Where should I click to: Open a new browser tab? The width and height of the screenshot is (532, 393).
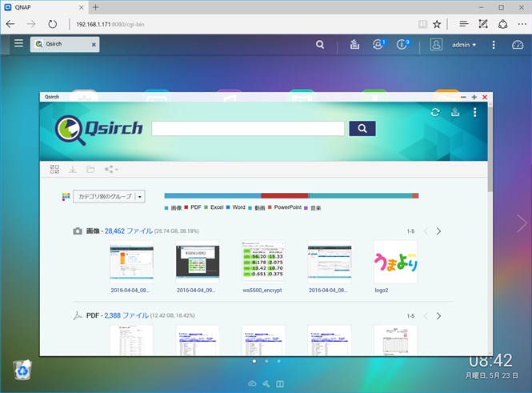(96, 7)
